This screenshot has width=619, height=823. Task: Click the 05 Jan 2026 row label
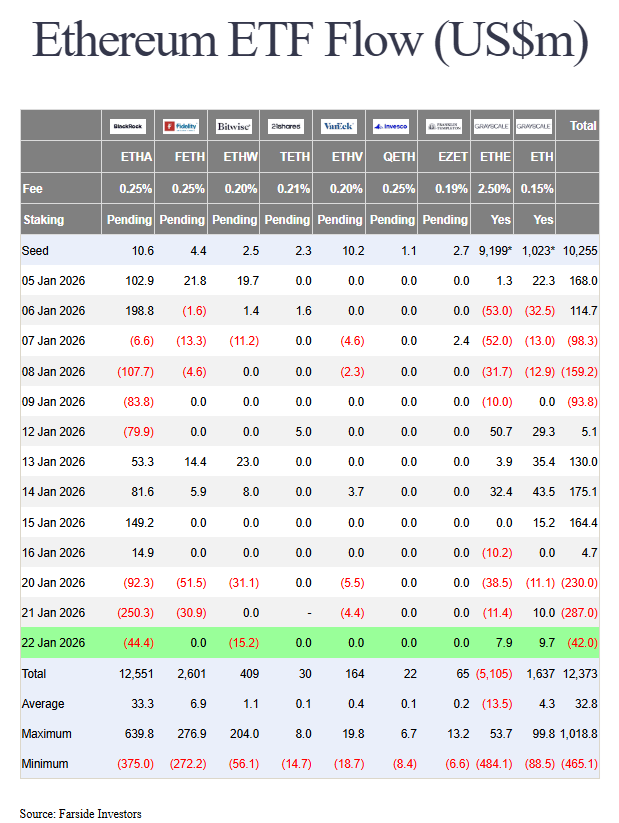pos(55,280)
